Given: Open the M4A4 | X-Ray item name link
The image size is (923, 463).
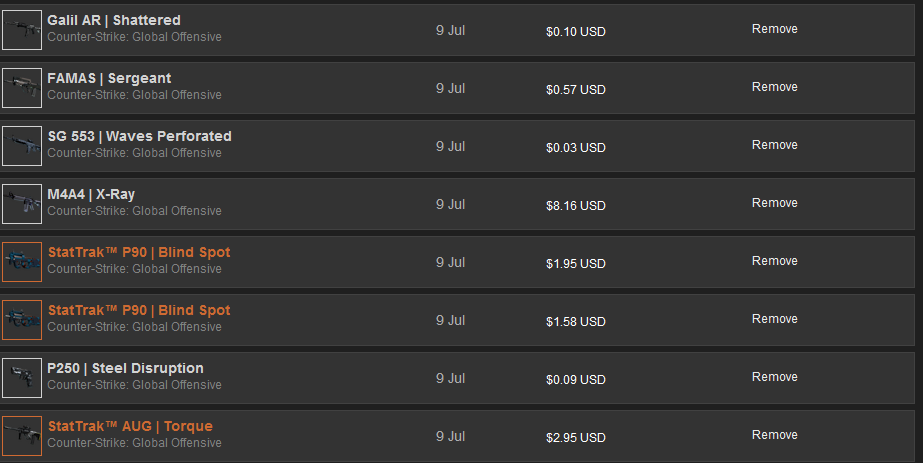Looking at the screenshot, I should (91, 194).
